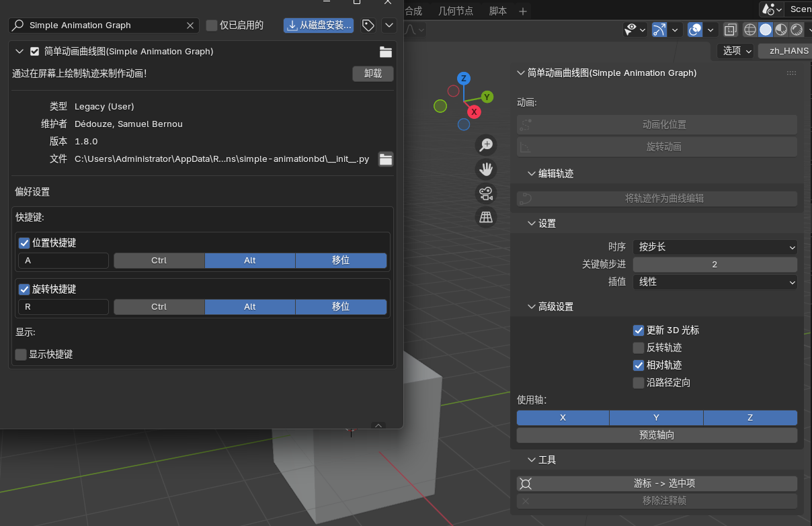Select material preview shading icon

[781, 30]
